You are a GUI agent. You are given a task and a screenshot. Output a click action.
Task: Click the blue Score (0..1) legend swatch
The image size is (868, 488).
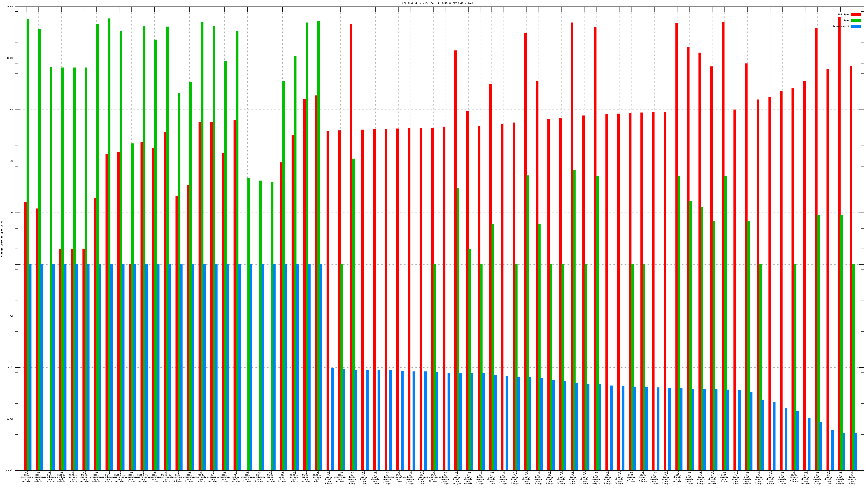click(x=856, y=26)
